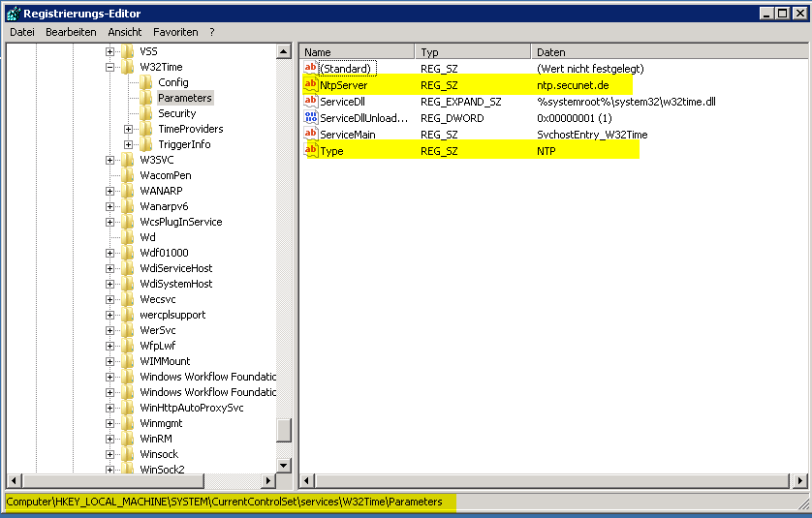Select the Security subkey in tree
The width and height of the screenshot is (812, 518).
coord(176,113)
